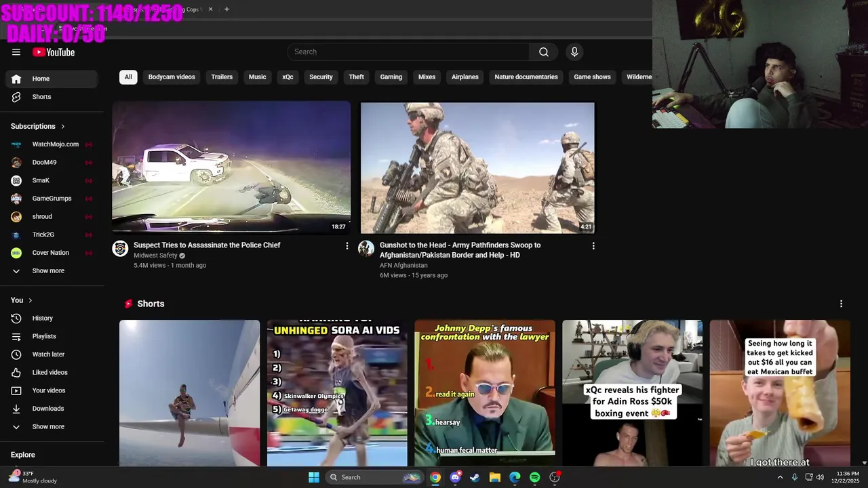Select Mixes filter chip
The height and width of the screenshot is (488, 868).
427,77
